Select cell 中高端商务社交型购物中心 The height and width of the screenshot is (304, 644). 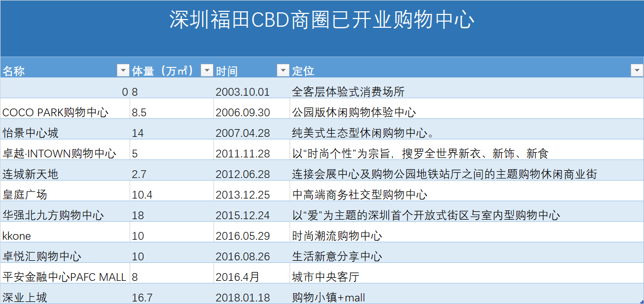[x=467, y=191]
